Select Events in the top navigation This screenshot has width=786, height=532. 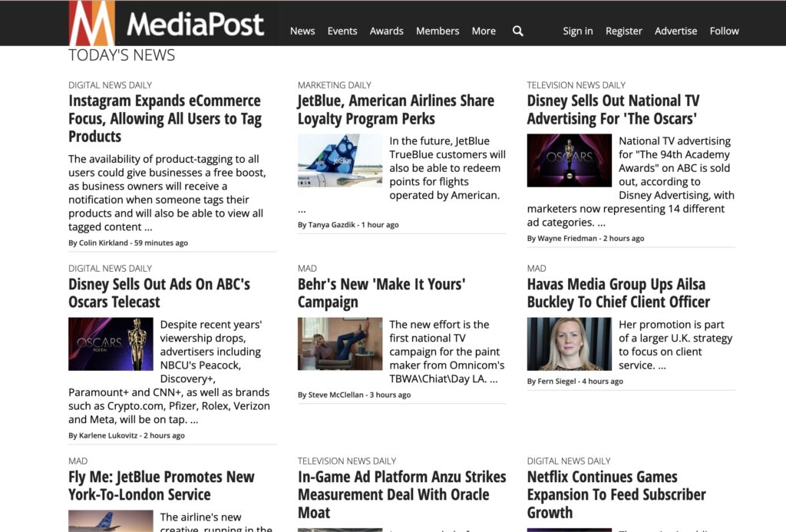[x=342, y=31]
